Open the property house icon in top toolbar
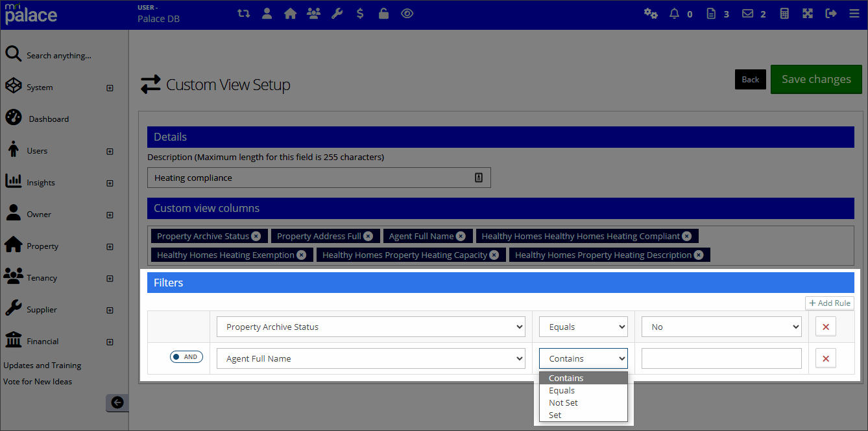The height and width of the screenshot is (431, 868). [290, 13]
